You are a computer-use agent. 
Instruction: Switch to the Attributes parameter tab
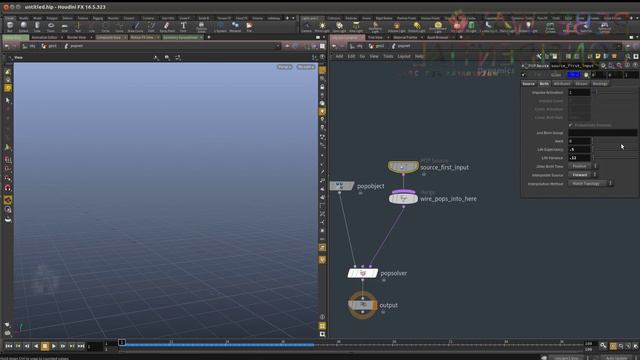click(562, 84)
